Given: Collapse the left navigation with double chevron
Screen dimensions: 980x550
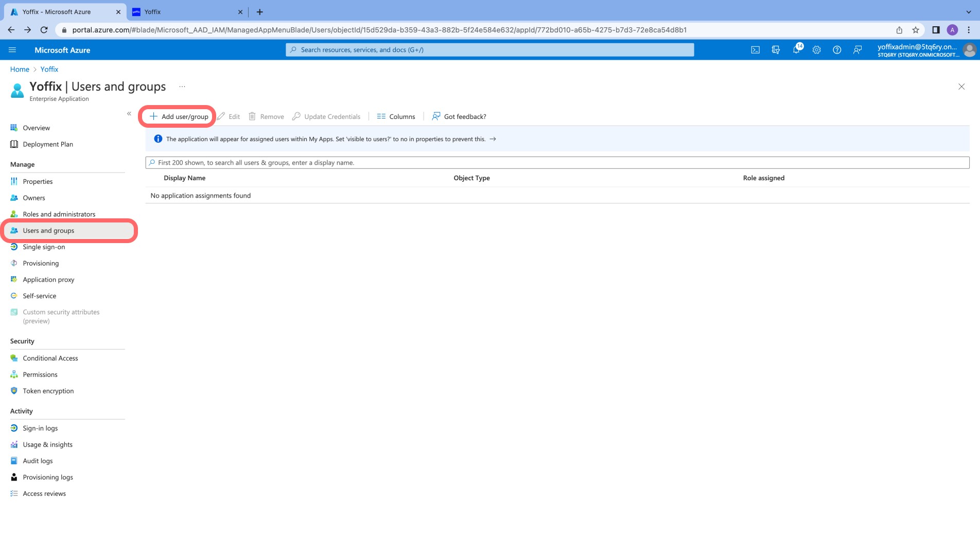Looking at the screenshot, I should coord(129,114).
